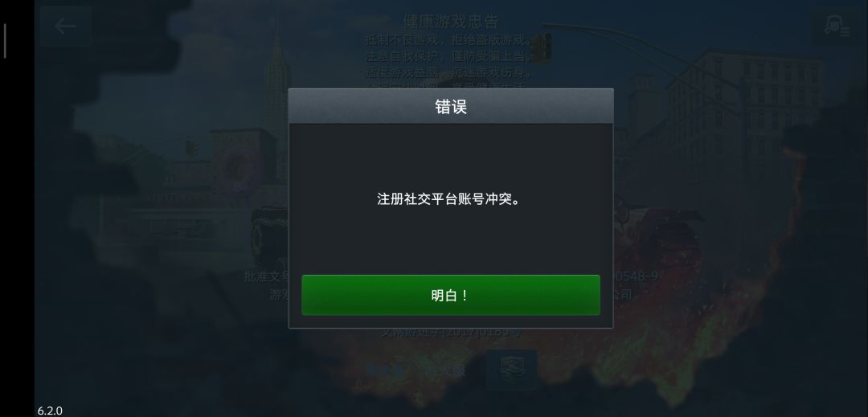Screen dimensions: 868x417
Task: Click the 健康游戏忠告 heading
Action: (x=451, y=22)
